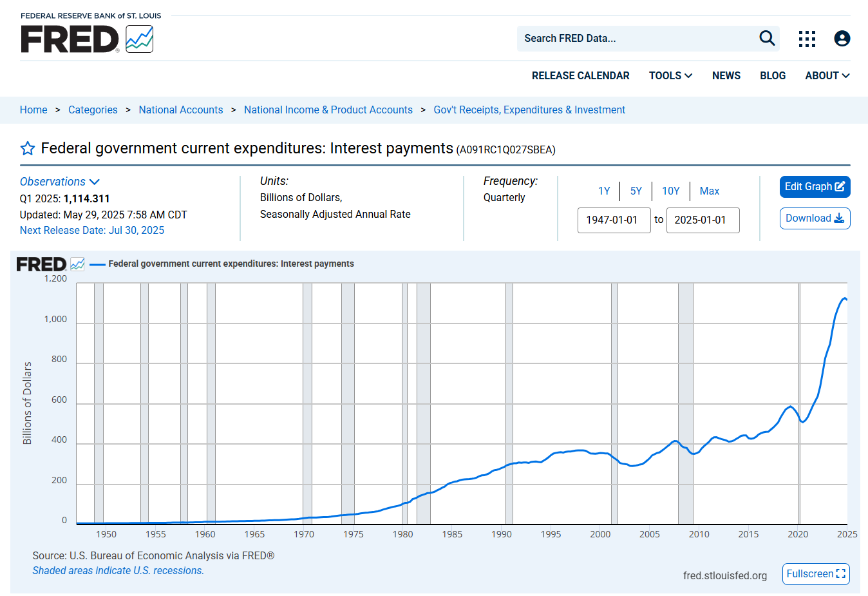
Task: Select the 5Y date range
Action: (x=636, y=191)
